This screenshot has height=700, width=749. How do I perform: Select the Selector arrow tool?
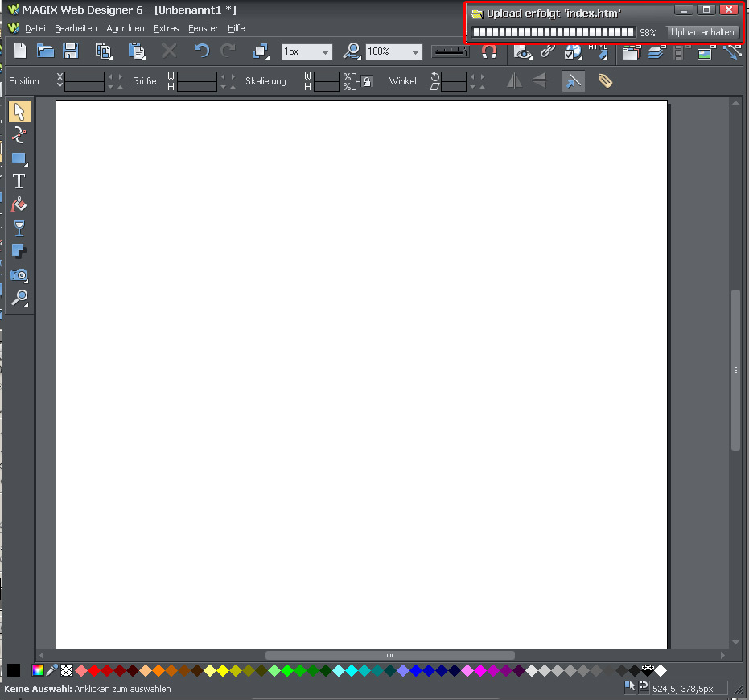(19, 112)
